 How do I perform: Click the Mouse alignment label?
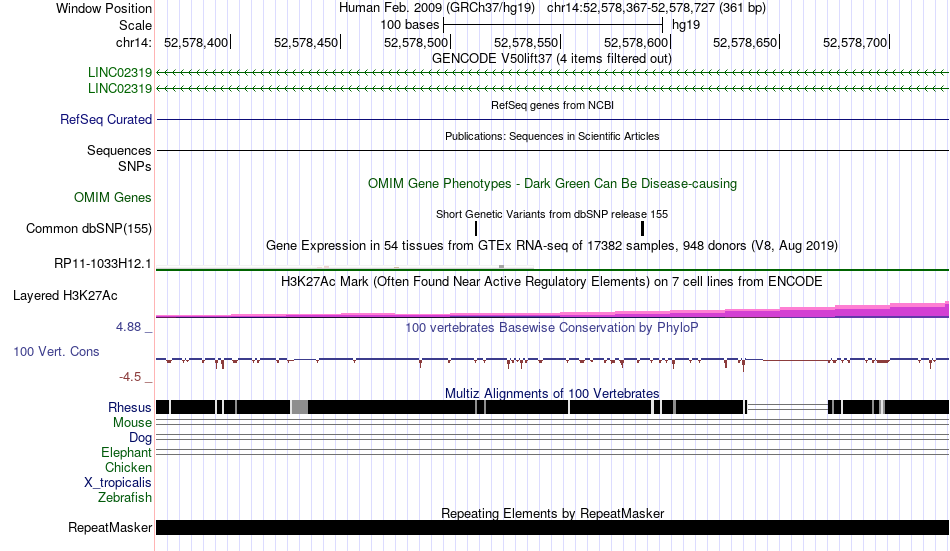pos(132,422)
